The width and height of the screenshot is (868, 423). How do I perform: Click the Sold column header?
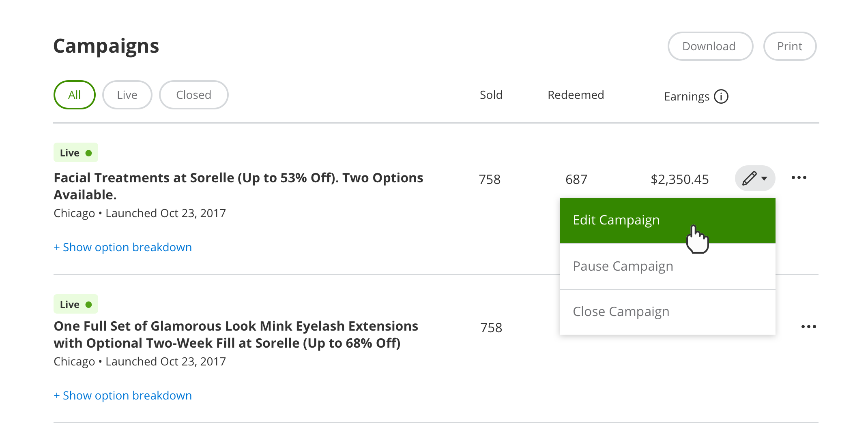pos(491,95)
